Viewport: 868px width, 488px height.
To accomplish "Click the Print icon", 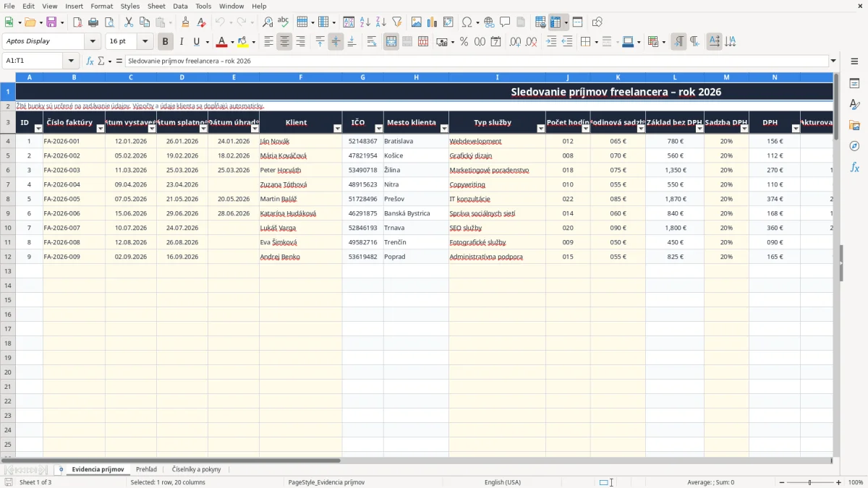I will click(93, 22).
